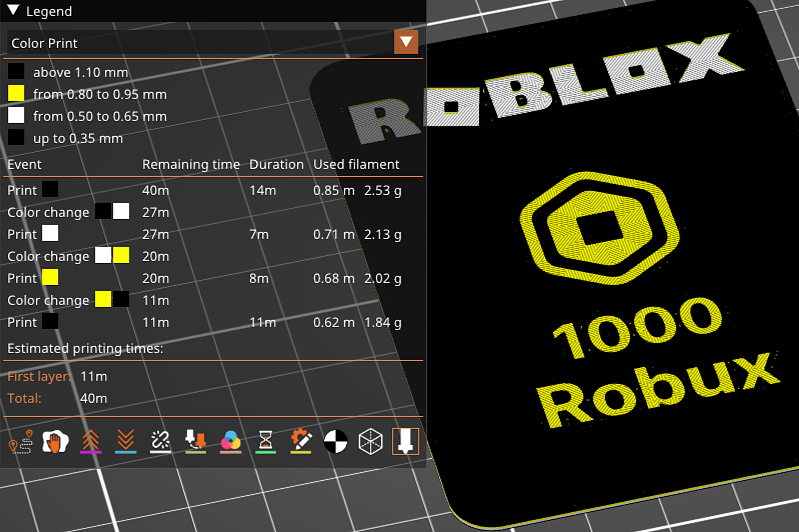This screenshot has height=532, width=799.
Task: Click 'Estimated printing times:' heading
Action: coord(85,349)
